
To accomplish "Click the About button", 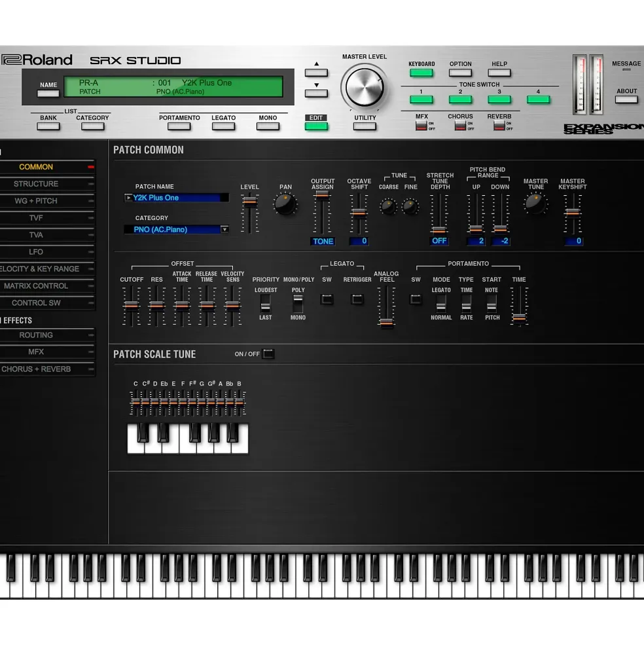I will (x=626, y=100).
